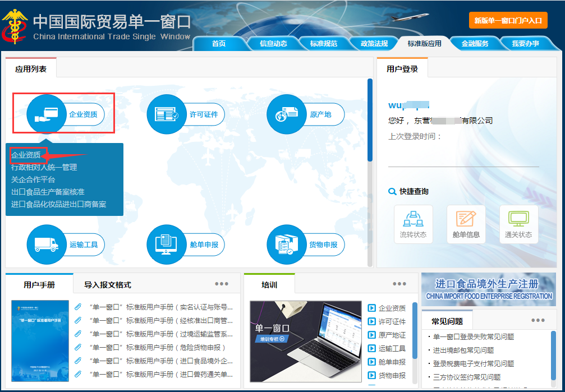This screenshot has width=565, height=392.
Task: Go to the 首页 navigation tab
Action: 219,44
